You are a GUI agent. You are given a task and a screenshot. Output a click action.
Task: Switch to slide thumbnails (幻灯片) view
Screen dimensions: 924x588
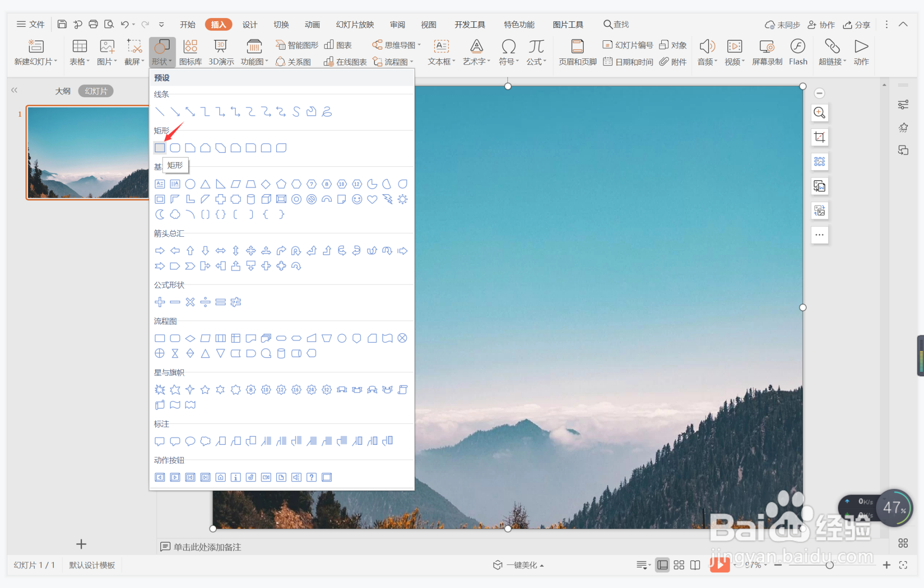click(96, 91)
